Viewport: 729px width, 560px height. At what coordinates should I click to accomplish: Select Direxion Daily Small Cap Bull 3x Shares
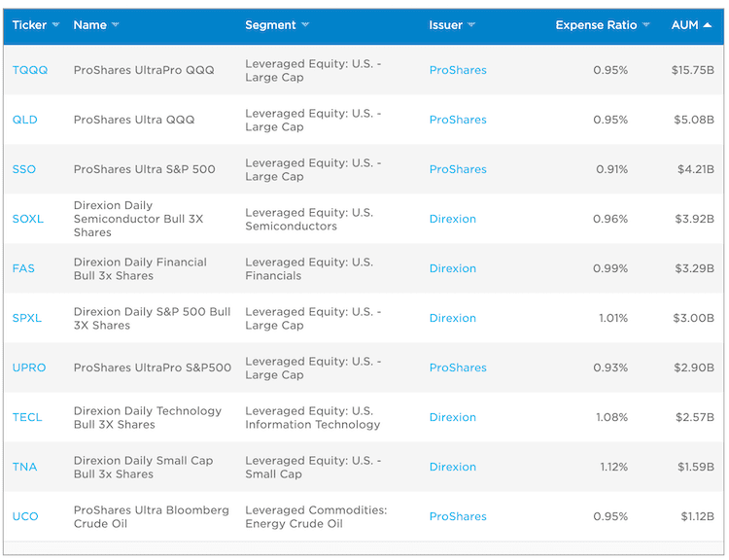pyautogui.click(x=144, y=468)
